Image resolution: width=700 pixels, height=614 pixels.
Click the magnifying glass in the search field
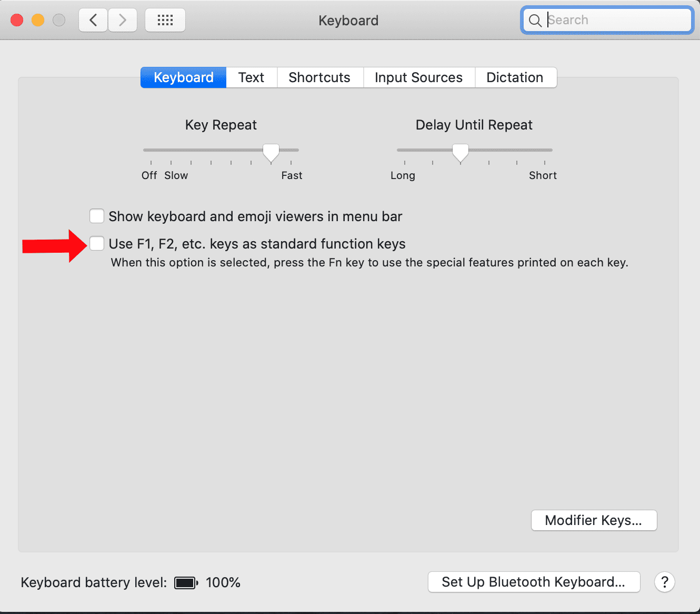tap(535, 21)
